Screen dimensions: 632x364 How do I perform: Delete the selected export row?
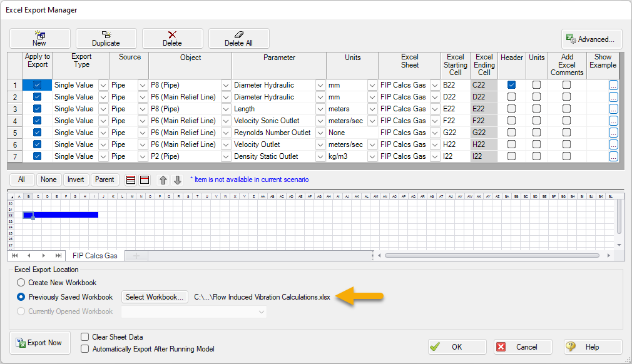coord(173,38)
